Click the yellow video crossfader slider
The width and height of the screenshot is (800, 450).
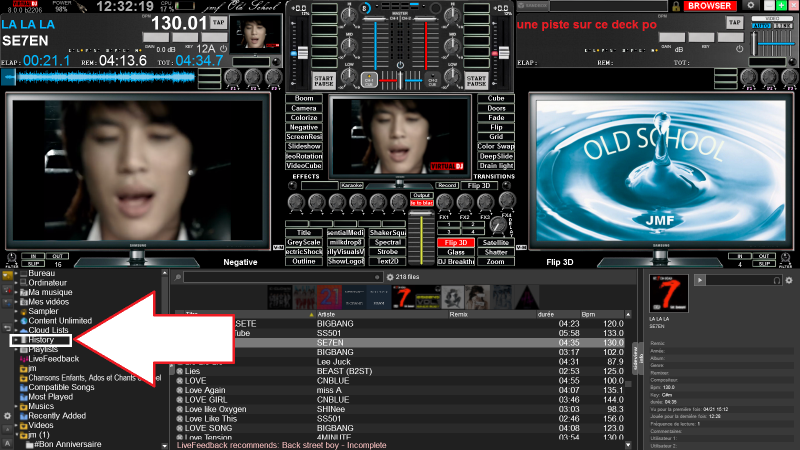421,240
